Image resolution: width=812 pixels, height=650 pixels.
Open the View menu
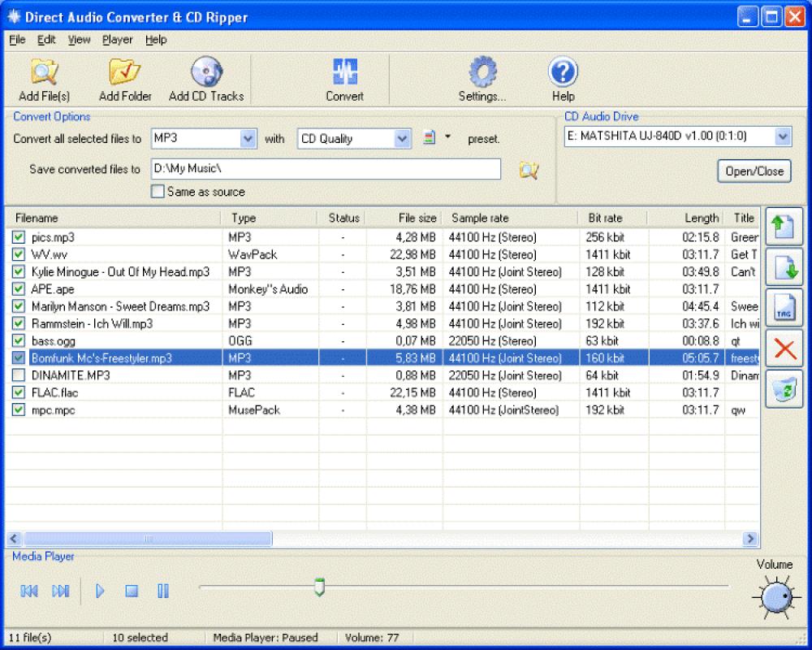click(x=78, y=39)
